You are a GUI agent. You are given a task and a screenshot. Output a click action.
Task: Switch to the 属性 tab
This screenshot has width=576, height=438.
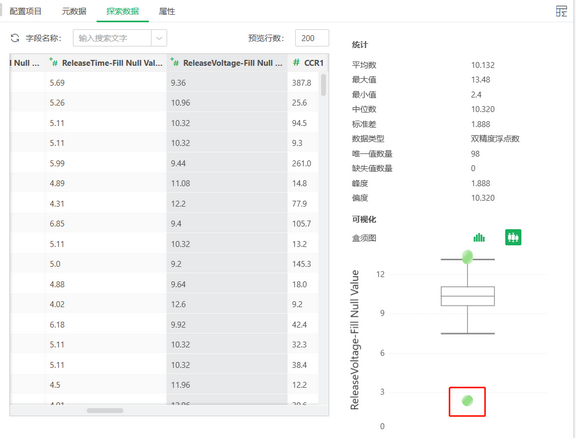coord(167,11)
